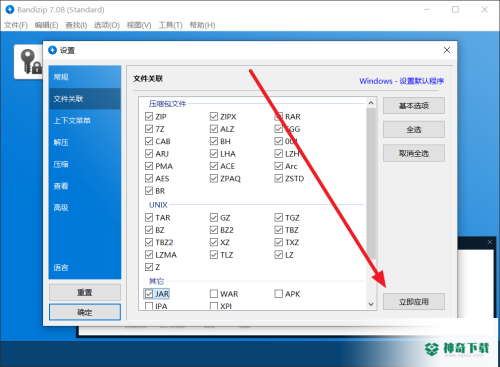Viewport: 500px width, 367px height.
Task: Uncheck the XZ checkbox
Action: [214, 242]
